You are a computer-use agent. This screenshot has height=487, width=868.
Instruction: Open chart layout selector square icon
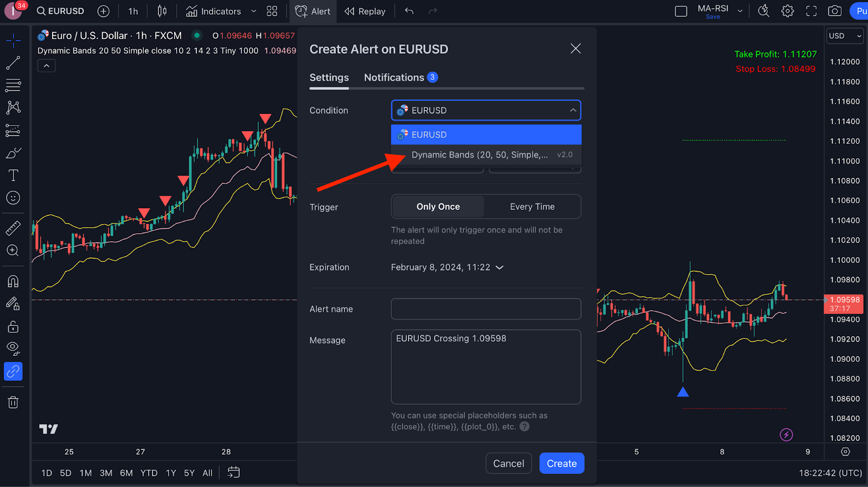[x=681, y=11]
